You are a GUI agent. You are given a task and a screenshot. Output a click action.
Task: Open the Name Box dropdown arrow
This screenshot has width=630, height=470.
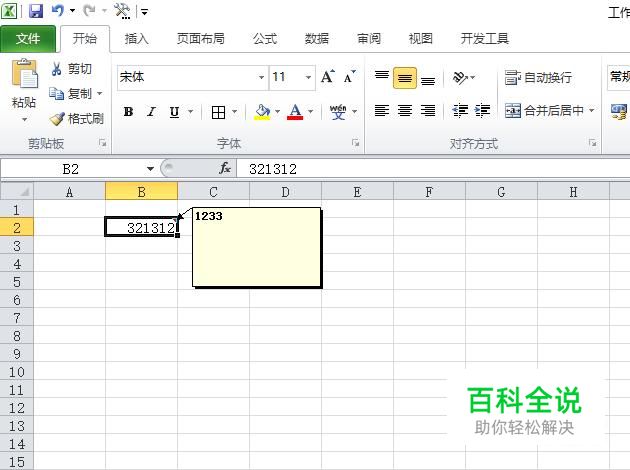(150, 169)
